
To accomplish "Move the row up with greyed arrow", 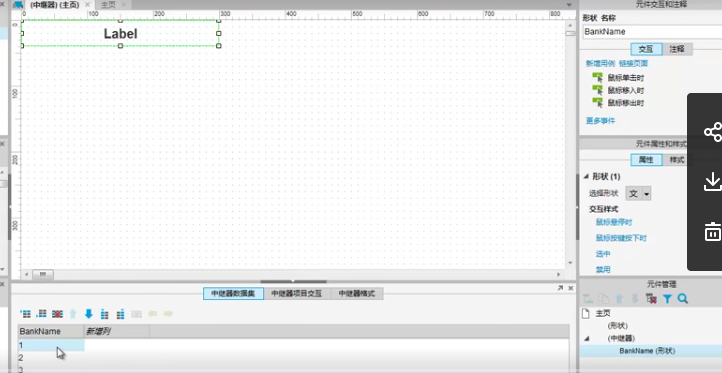I will 73,314.
